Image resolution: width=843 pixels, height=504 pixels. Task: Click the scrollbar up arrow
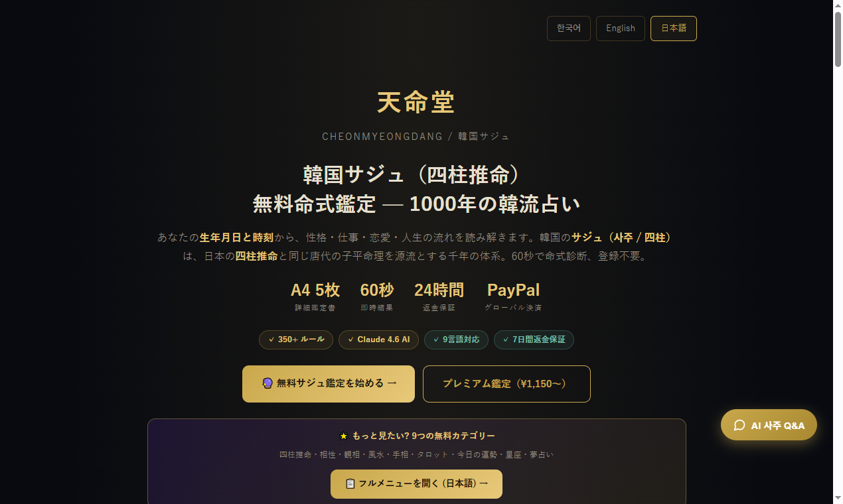(838, 6)
